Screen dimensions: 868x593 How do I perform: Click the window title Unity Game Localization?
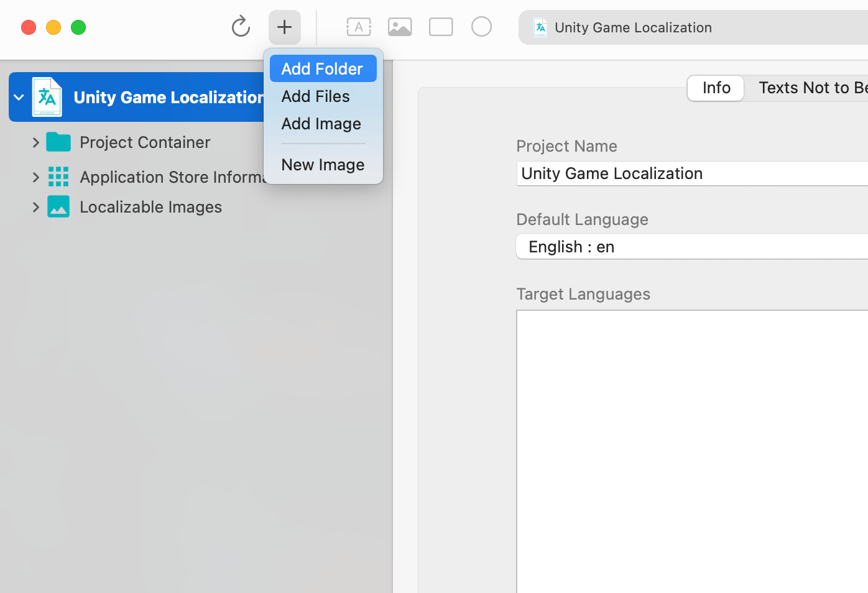pos(633,27)
